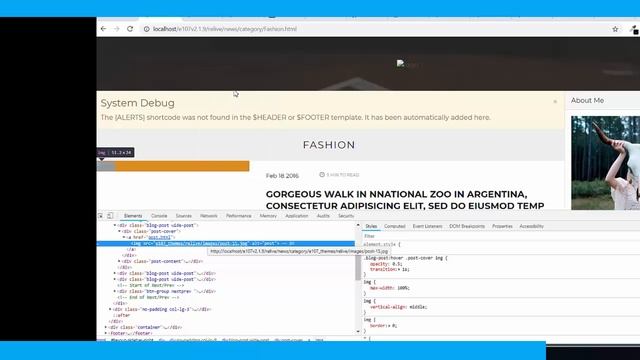Activate the DevTools inspect element picker icon
640x360 pixels.
coord(100,216)
